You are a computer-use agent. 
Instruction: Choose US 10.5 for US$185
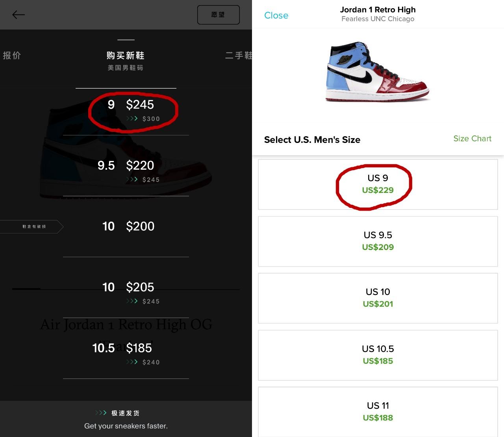pos(378,355)
